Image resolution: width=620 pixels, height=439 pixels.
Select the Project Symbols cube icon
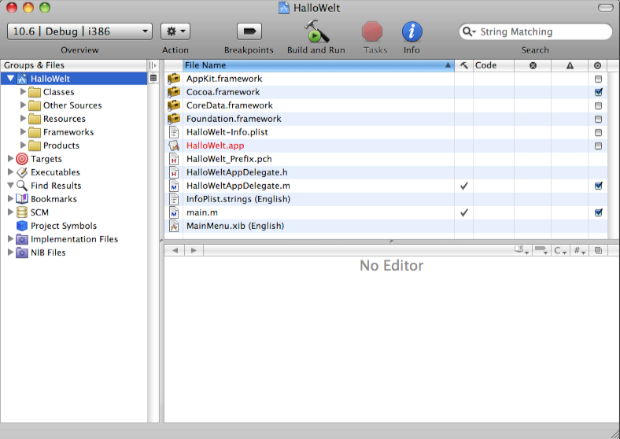point(22,226)
